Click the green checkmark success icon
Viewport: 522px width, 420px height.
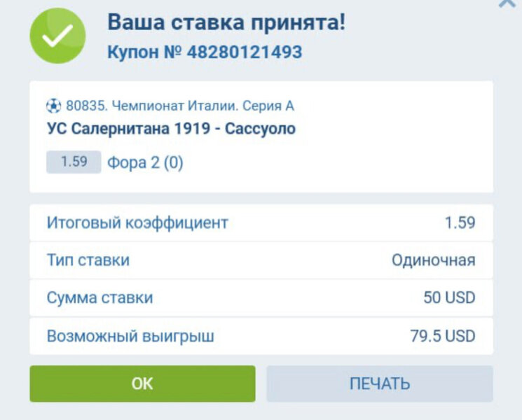coord(57,36)
